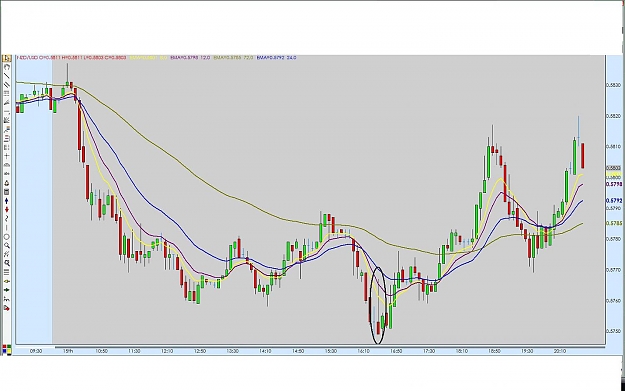Click the 19:30 time axis label

tap(527, 351)
